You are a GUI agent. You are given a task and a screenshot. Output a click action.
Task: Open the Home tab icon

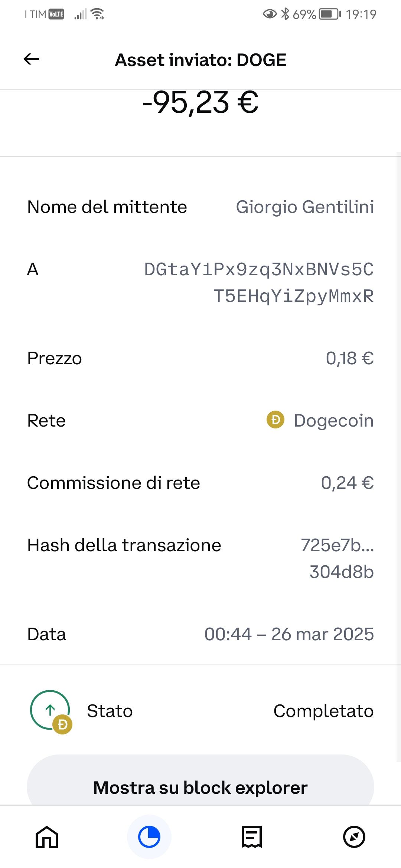47,837
